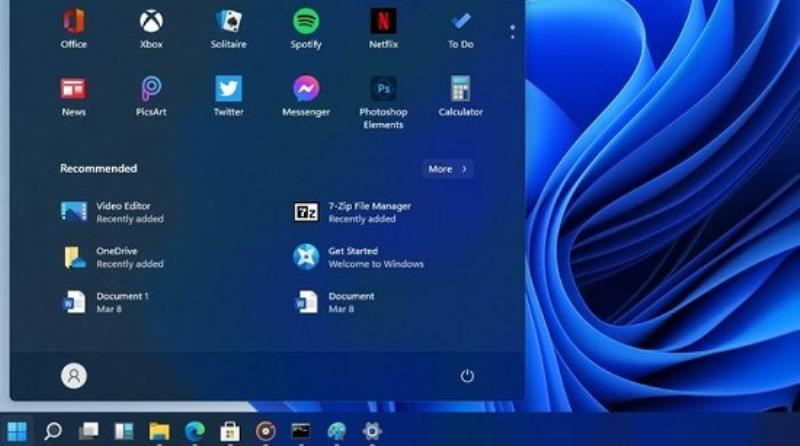Launch PicsArt

tap(151, 97)
